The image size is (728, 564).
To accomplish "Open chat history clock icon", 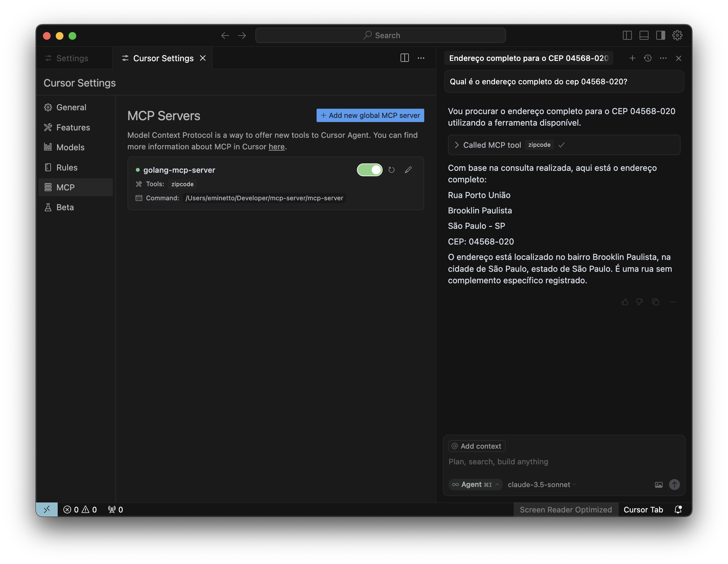I will (x=647, y=58).
